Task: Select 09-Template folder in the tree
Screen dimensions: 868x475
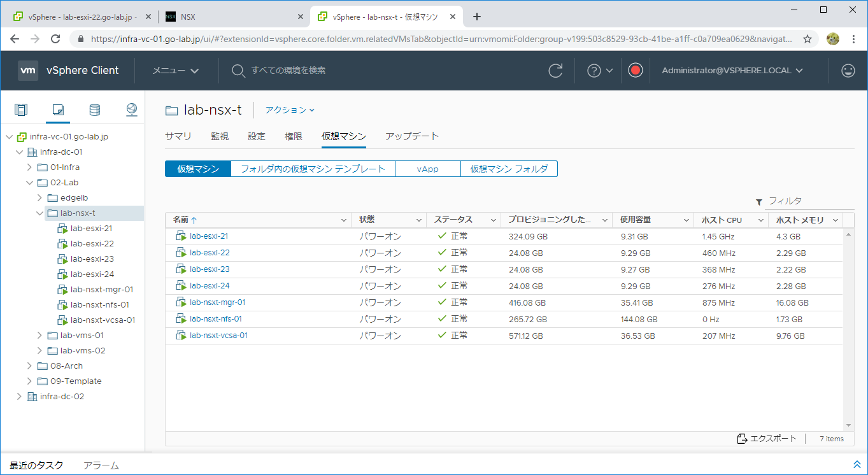Action: [76, 381]
